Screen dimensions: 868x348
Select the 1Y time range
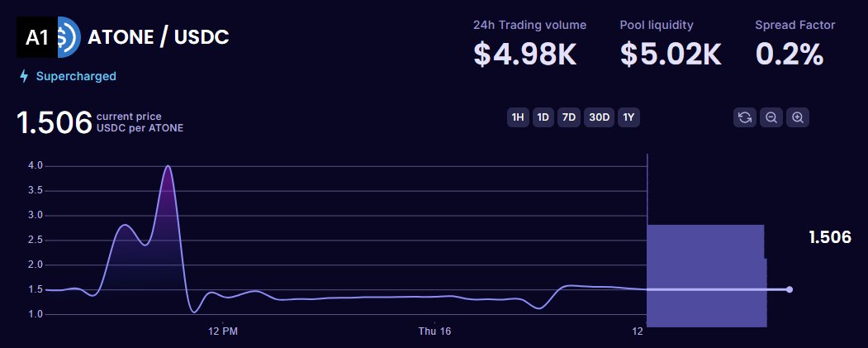[x=628, y=117]
